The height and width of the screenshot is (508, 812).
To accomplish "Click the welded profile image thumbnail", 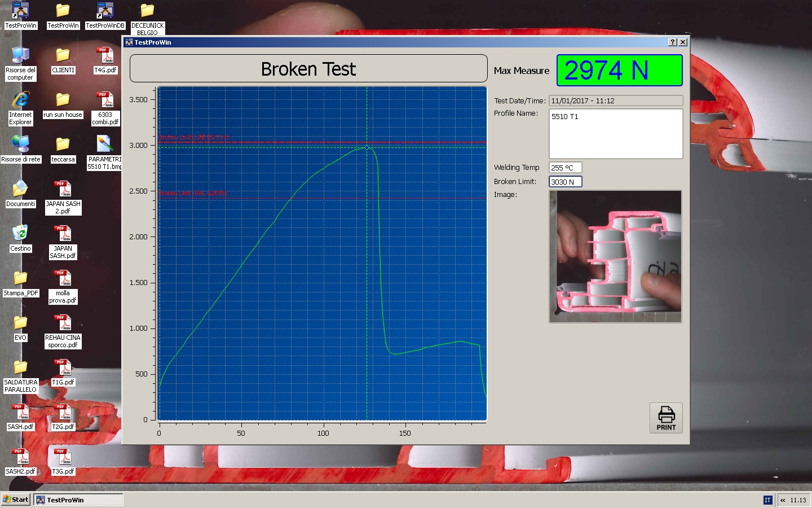I will pyautogui.click(x=615, y=256).
